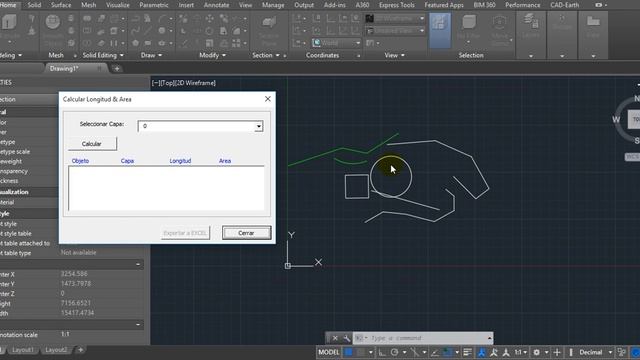640x360 pixels.
Task: Open the Express Tools ribbon tab
Action: (x=397, y=5)
